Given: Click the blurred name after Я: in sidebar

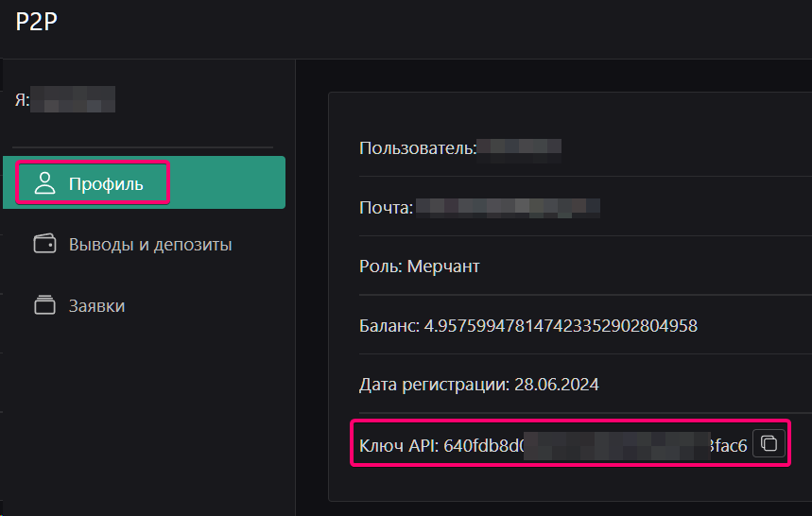Looking at the screenshot, I should (73, 99).
